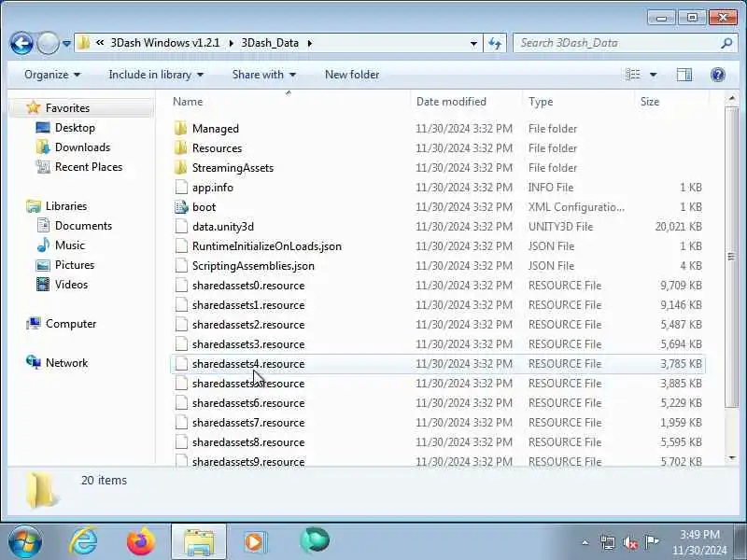Open the Music library
Screen dimensions: 747x560
click(69, 245)
